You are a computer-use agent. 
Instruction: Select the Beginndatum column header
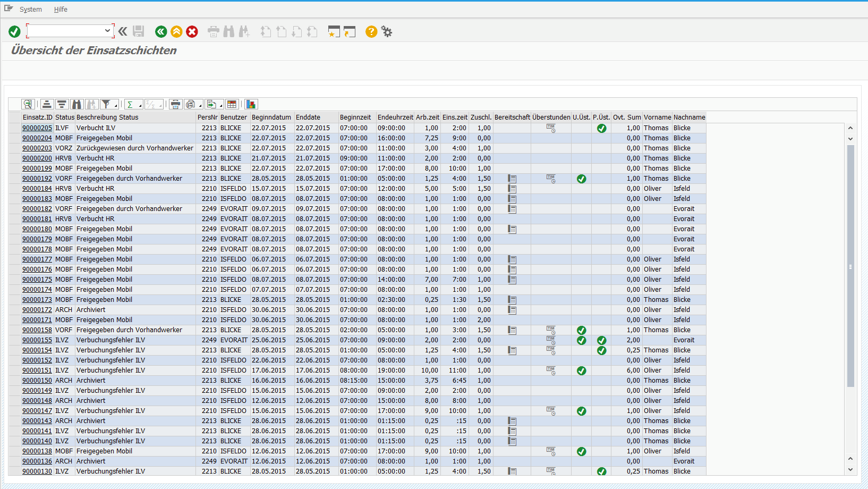point(271,117)
